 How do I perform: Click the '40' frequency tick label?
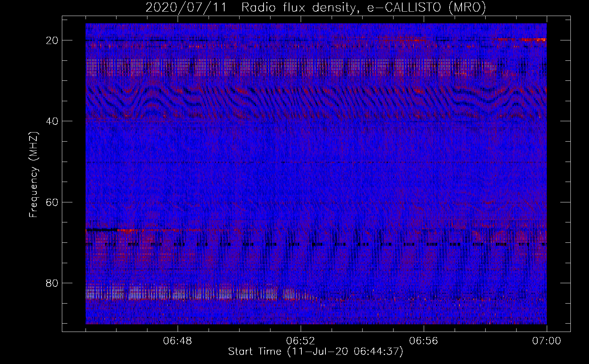(x=52, y=121)
